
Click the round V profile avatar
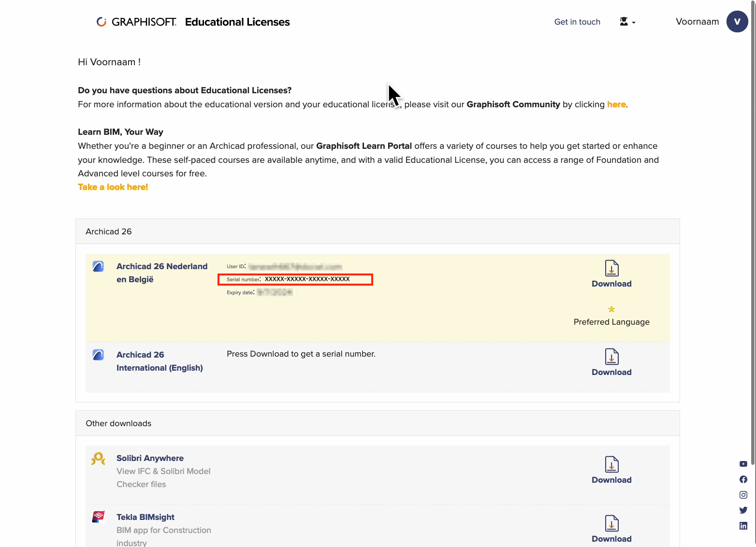click(x=737, y=22)
